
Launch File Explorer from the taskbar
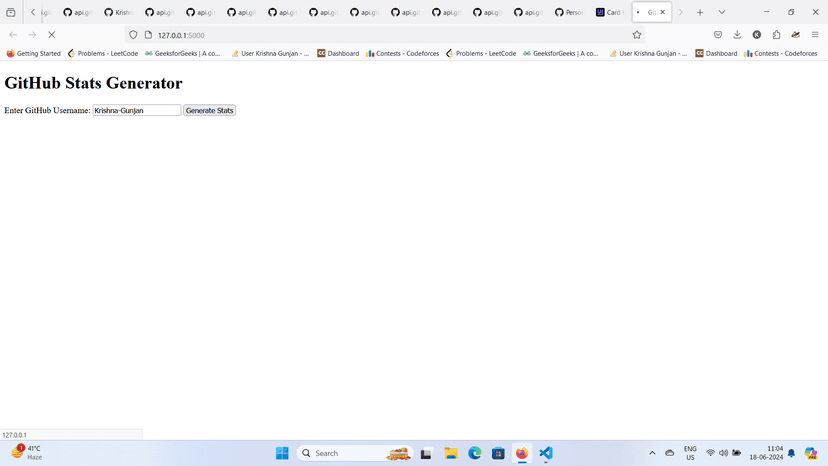(450, 453)
